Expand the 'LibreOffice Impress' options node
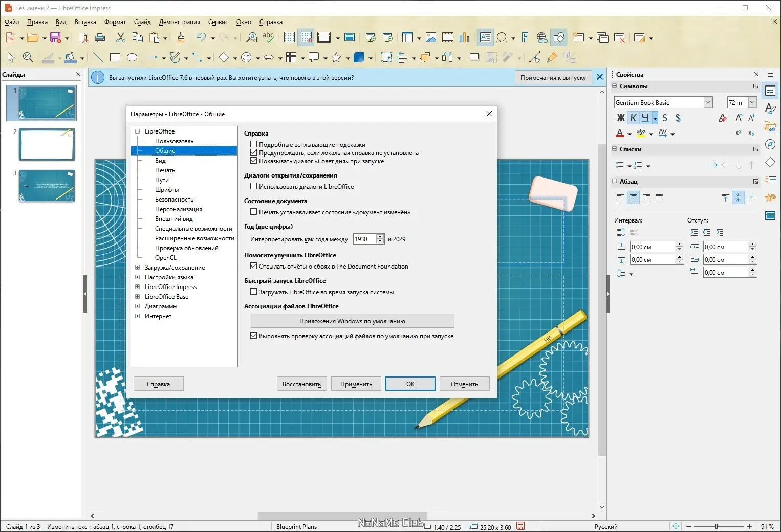 tap(137, 287)
